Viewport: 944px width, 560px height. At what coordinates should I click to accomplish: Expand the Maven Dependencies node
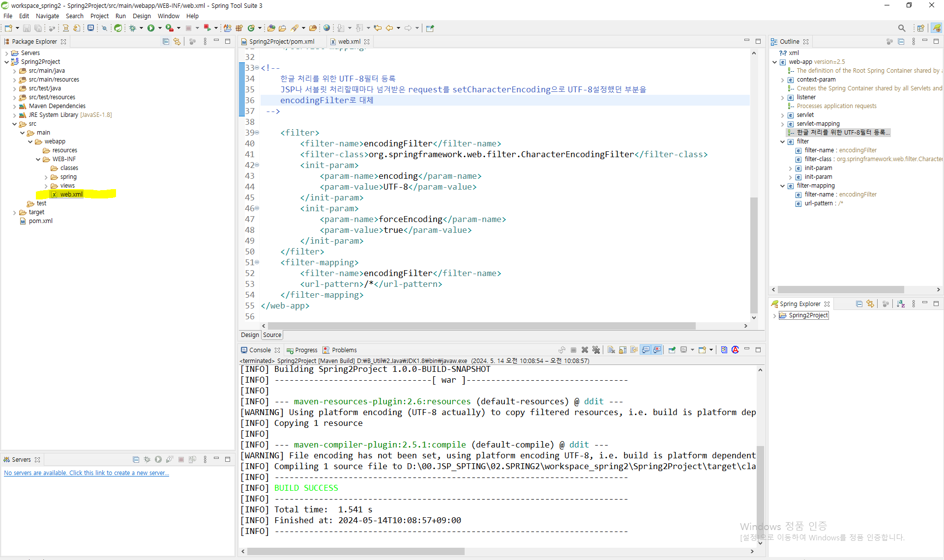coord(14,106)
